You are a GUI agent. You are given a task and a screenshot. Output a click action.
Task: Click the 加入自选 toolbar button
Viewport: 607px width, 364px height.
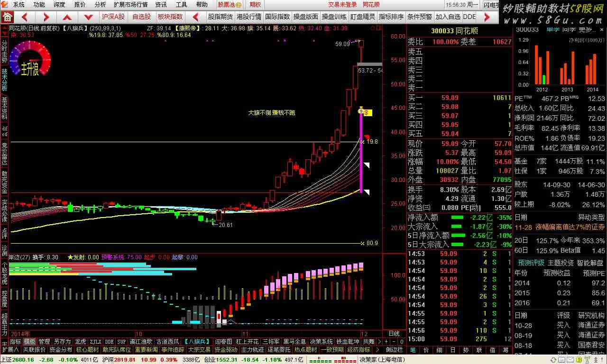tap(448, 17)
